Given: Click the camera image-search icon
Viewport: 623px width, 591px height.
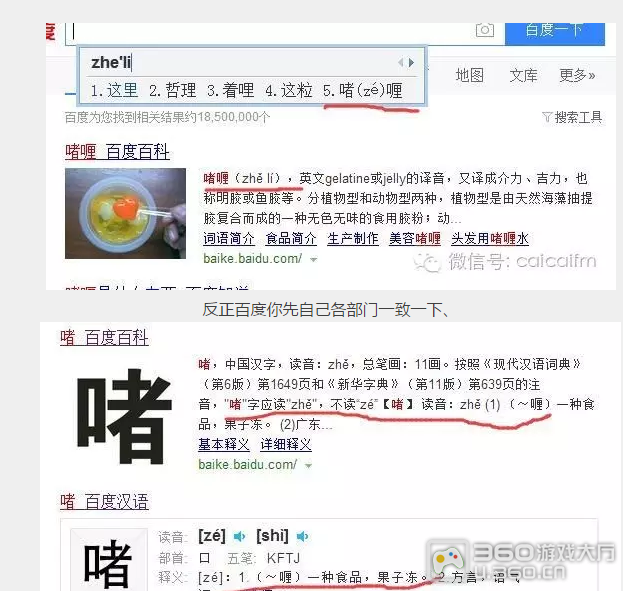Looking at the screenshot, I should (485, 30).
